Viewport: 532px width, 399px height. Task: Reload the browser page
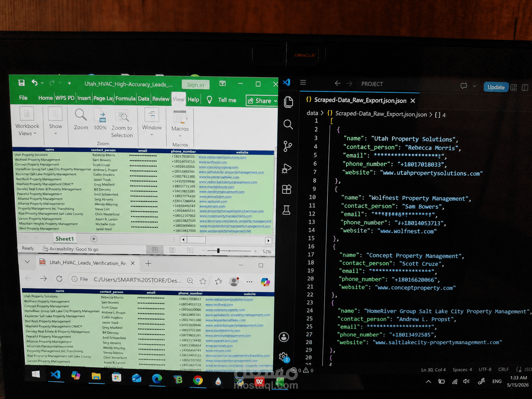coord(59,279)
